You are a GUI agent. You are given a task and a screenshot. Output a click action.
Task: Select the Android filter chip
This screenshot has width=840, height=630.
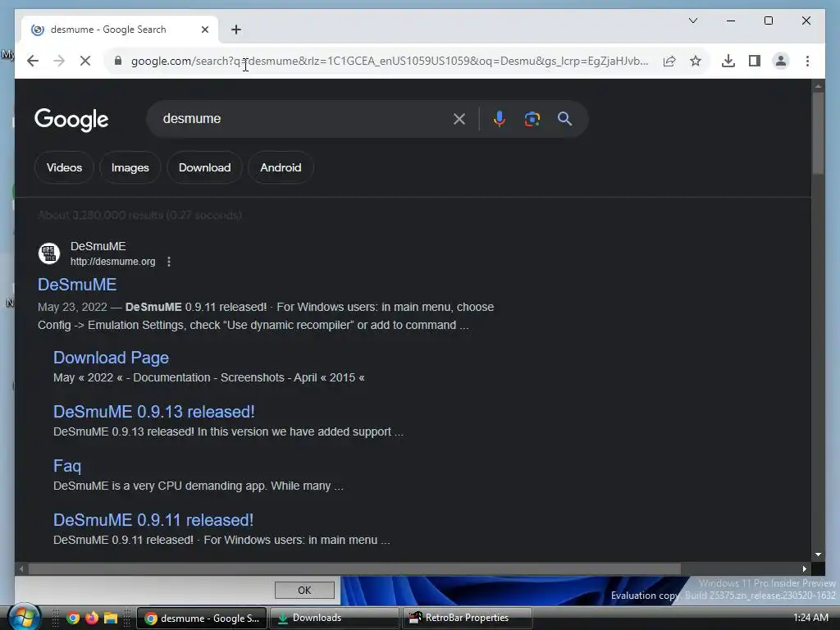click(281, 167)
